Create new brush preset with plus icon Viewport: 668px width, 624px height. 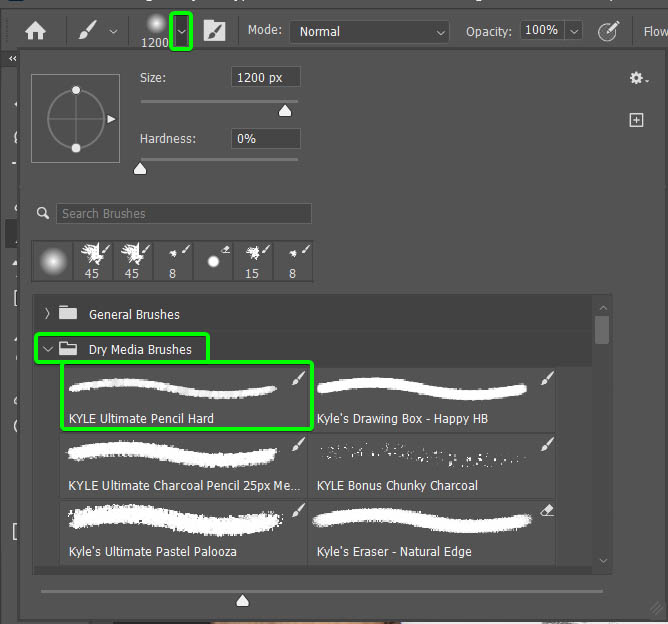(x=636, y=120)
